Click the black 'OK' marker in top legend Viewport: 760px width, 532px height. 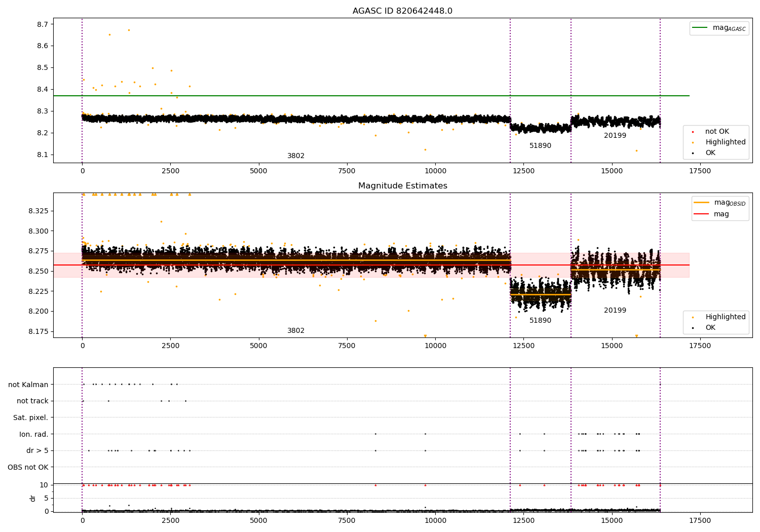click(693, 153)
